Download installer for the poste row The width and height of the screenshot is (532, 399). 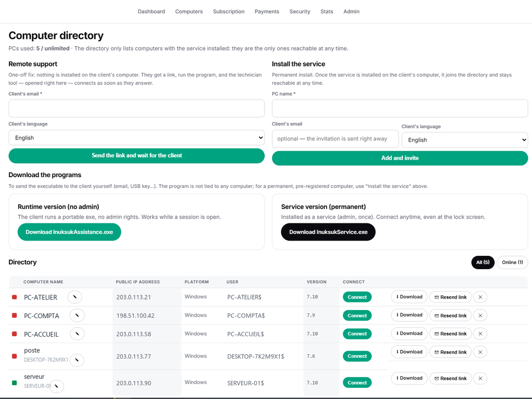point(409,352)
